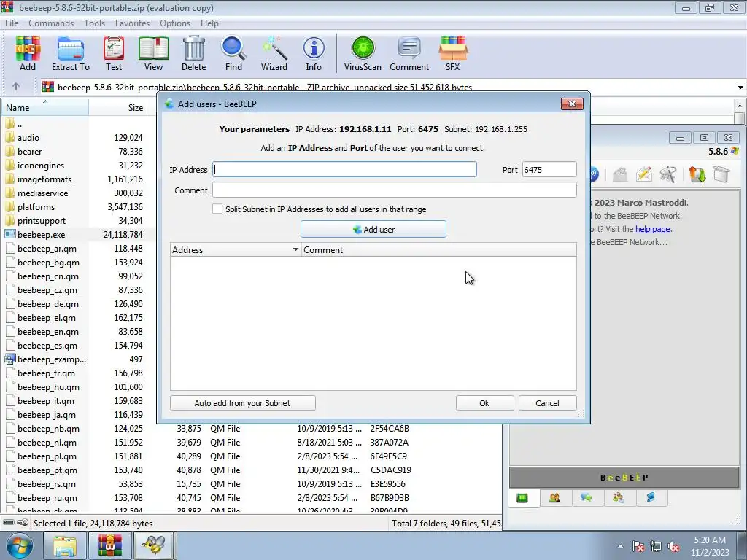Screen dimensions: 747x560
Task: Click the box icon at BeeBEEP toolbar end
Action: pyautogui.click(x=721, y=174)
